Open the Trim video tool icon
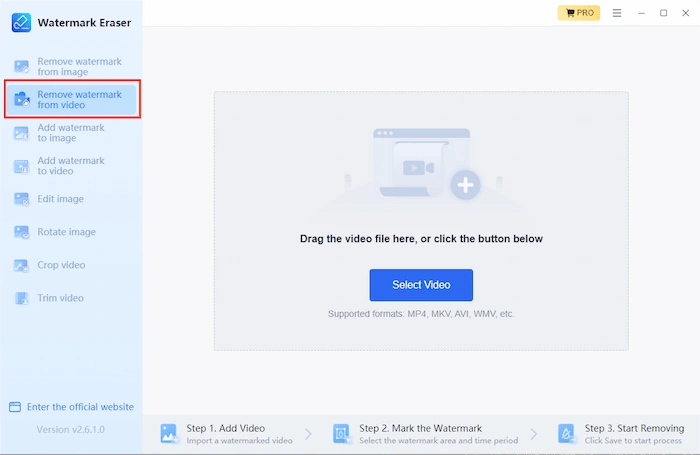The height and width of the screenshot is (455, 700). (x=21, y=298)
